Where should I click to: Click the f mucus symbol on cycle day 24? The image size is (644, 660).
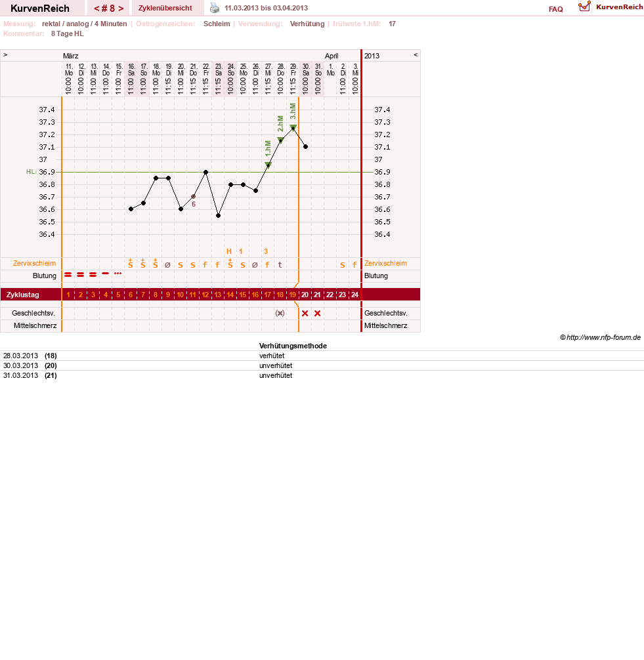coord(354,265)
